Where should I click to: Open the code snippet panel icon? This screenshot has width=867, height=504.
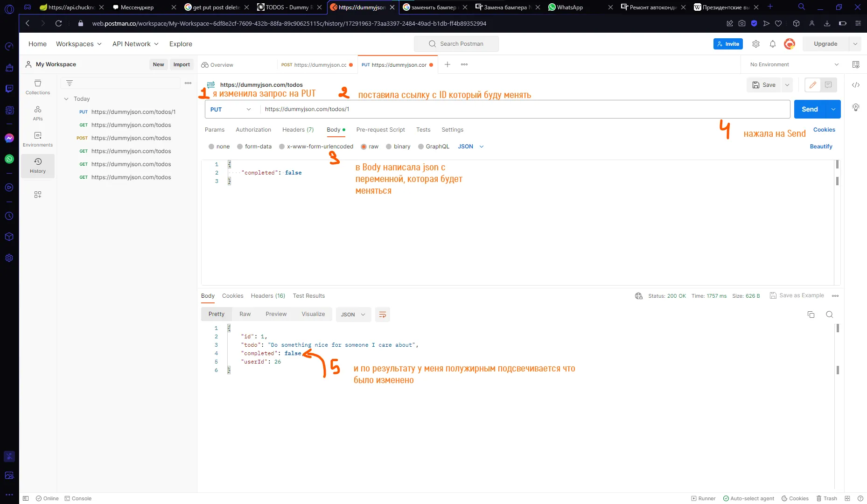point(856,85)
